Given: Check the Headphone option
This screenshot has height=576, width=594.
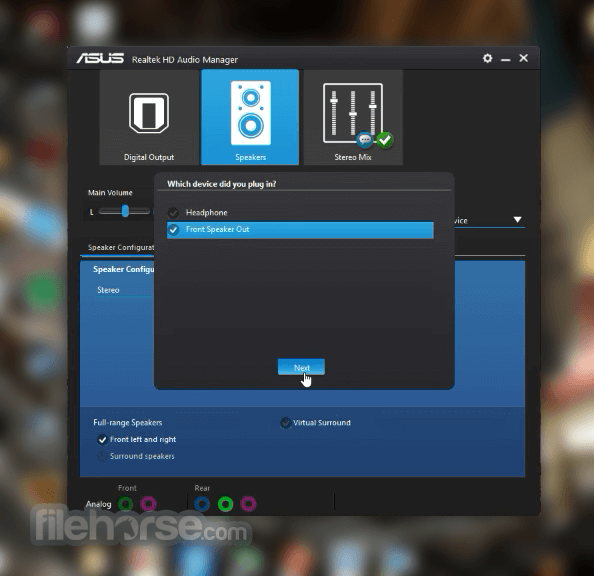Looking at the screenshot, I should click(174, 213).
